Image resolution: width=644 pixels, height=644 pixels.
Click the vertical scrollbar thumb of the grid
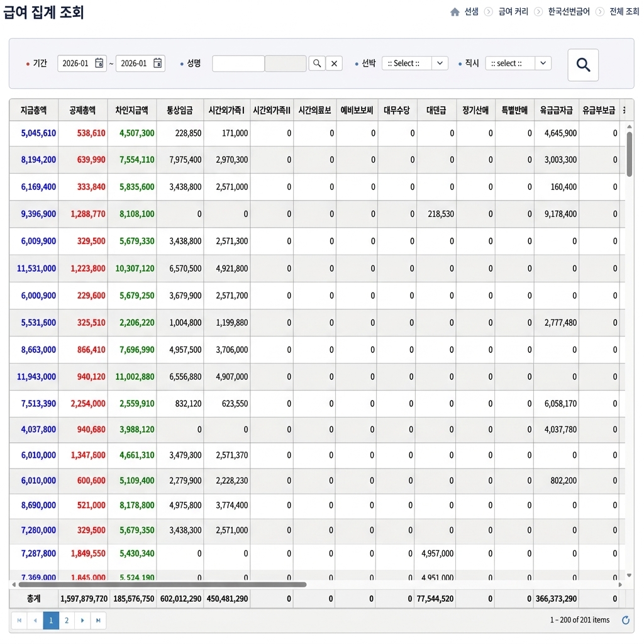point(629,154)
